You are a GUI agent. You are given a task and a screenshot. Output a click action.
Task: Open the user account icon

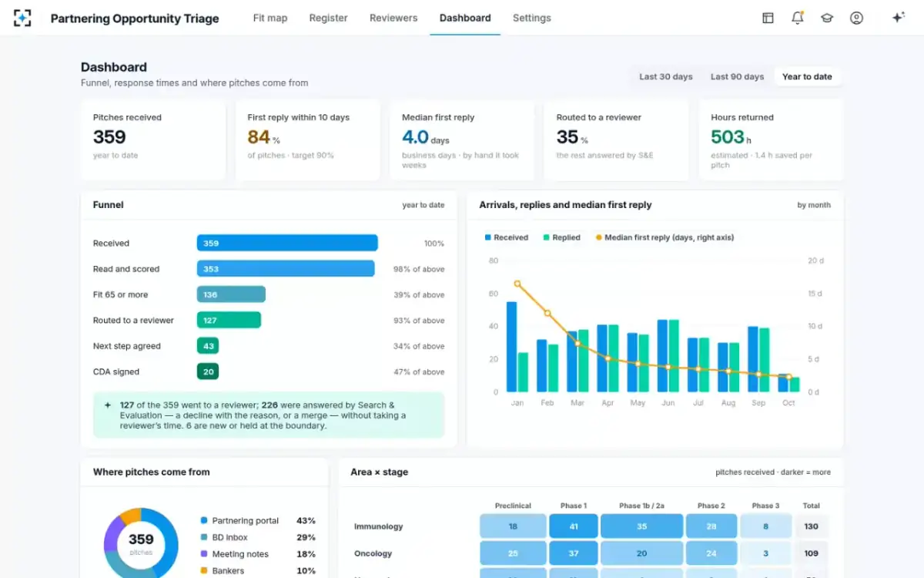tap(856, 18)
